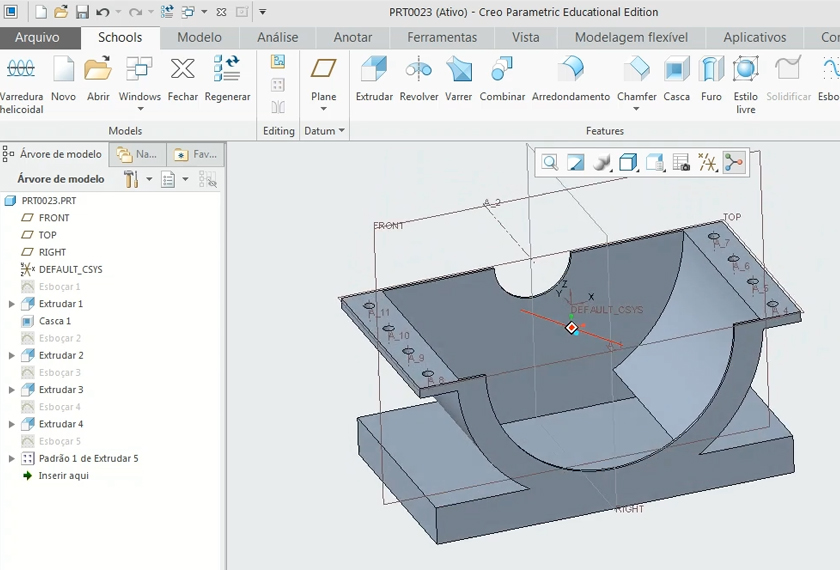The width and height of the screenshot is (840, 570).
Task: Toggle the tree filter visibility icon
Action: (207, 179)
